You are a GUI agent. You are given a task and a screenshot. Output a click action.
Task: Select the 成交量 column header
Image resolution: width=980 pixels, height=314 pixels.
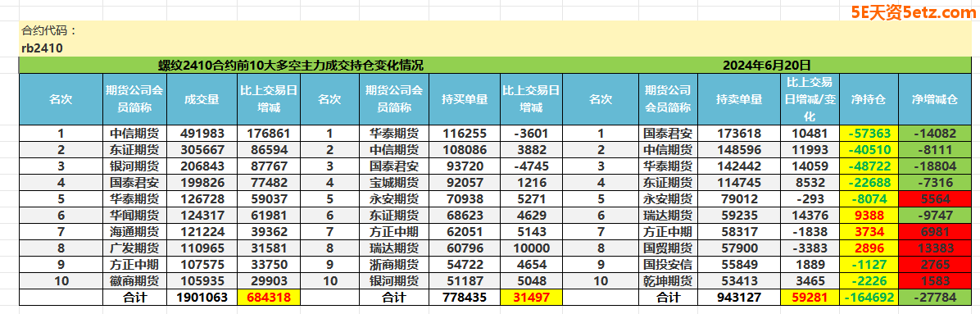(202, 99)
